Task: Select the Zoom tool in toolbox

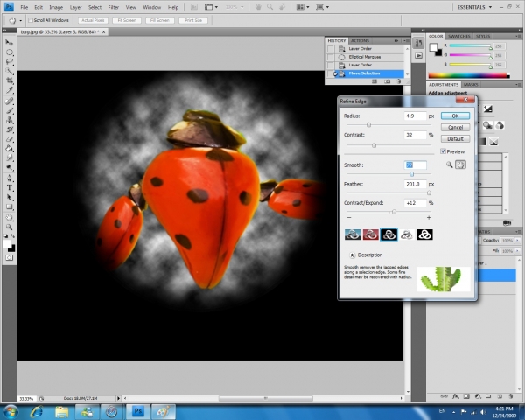Action: pos(10,227)
